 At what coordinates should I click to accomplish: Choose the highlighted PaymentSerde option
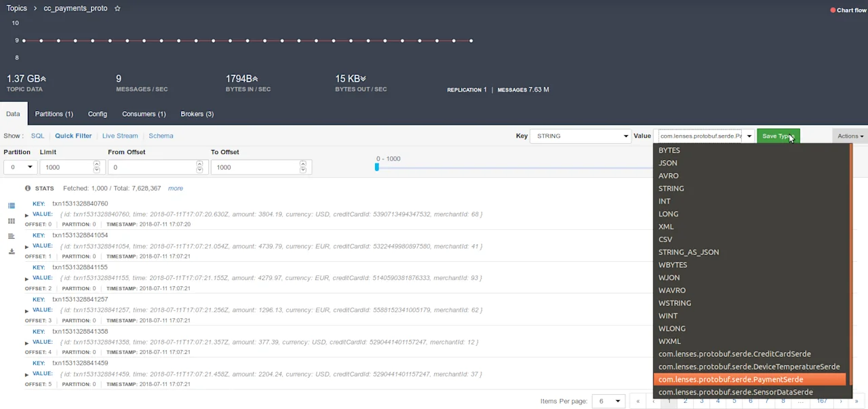[749, 379]
